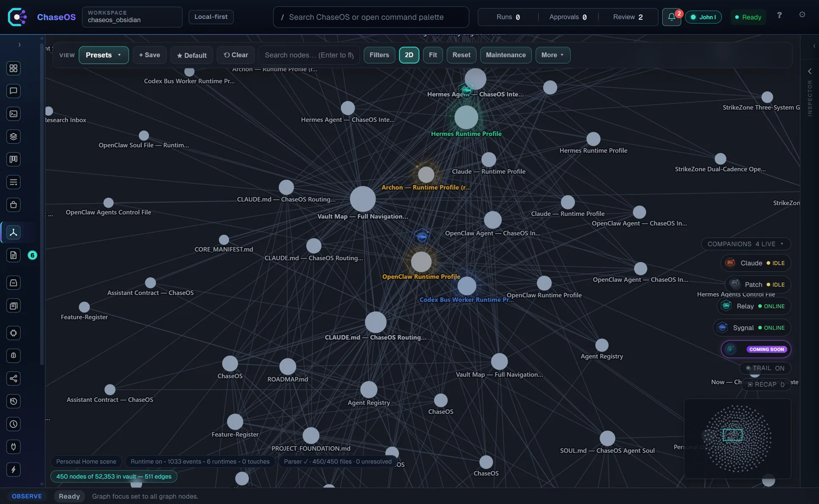
Task: Select the Vault Map — Full Navigation large node
Action: coord(363,199)
